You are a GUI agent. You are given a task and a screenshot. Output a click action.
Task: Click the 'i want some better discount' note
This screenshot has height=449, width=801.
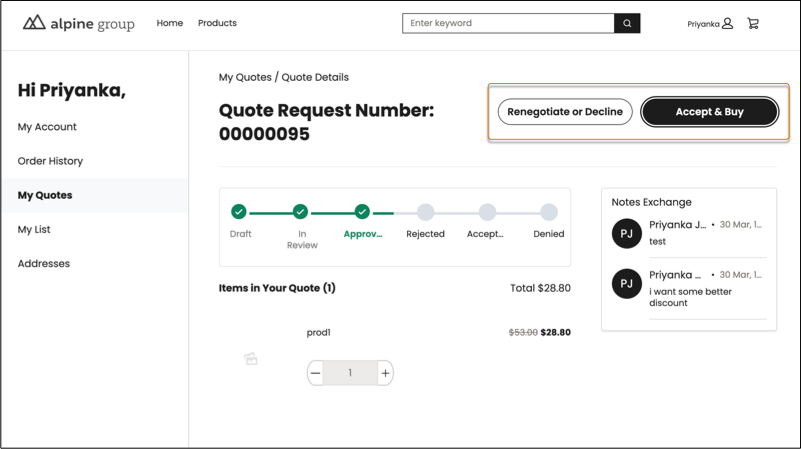point(690,297)
